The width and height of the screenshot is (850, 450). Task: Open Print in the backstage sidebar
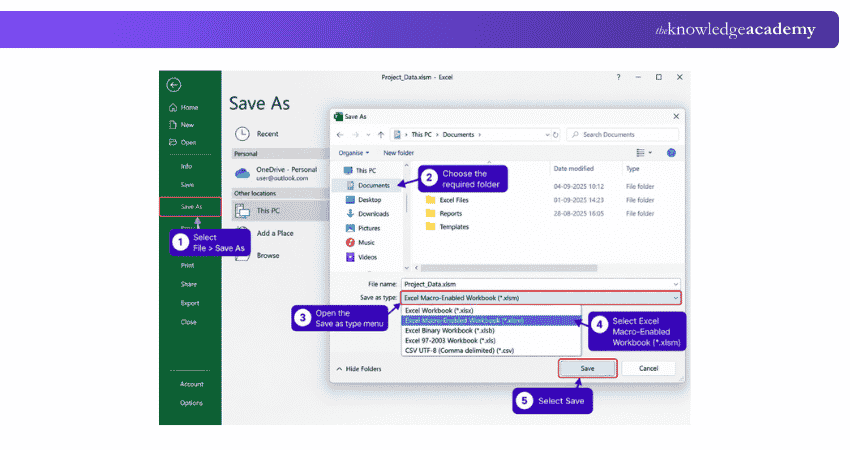pyautogui.click(x=188, y=266)
